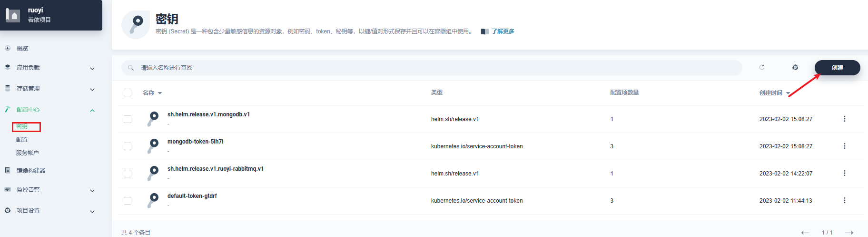
Task: Click the refresh icon beside search bar
Action: click(762, 67)
